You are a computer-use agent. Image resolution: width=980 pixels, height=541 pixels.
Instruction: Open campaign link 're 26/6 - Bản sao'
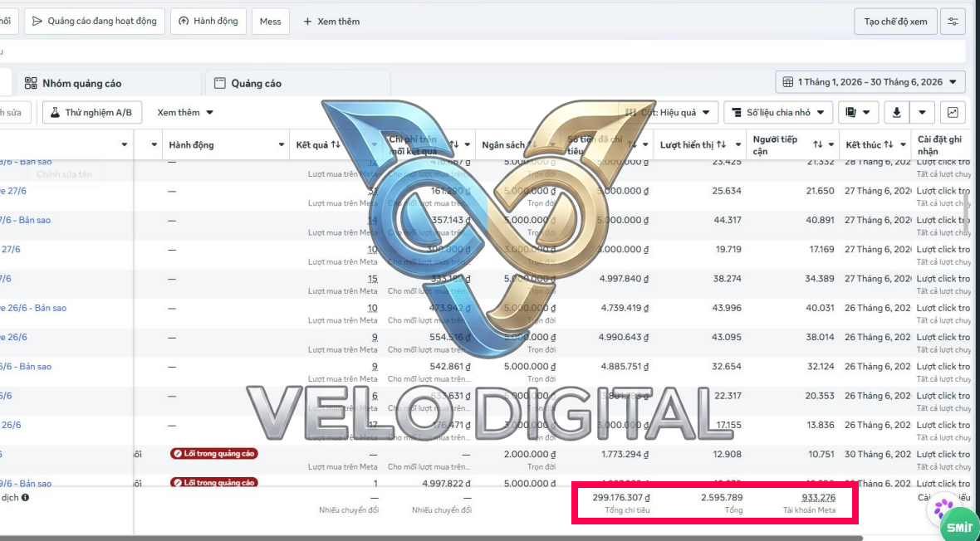pos(33,308)
